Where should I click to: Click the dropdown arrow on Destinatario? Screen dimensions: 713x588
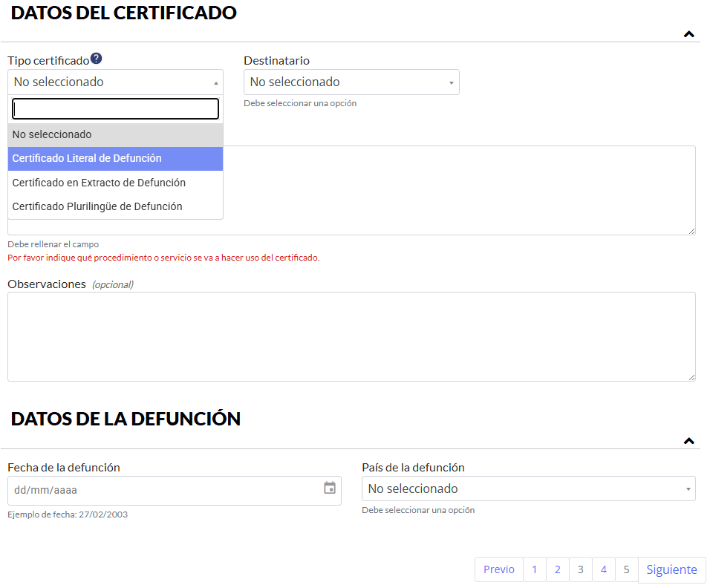452,82
